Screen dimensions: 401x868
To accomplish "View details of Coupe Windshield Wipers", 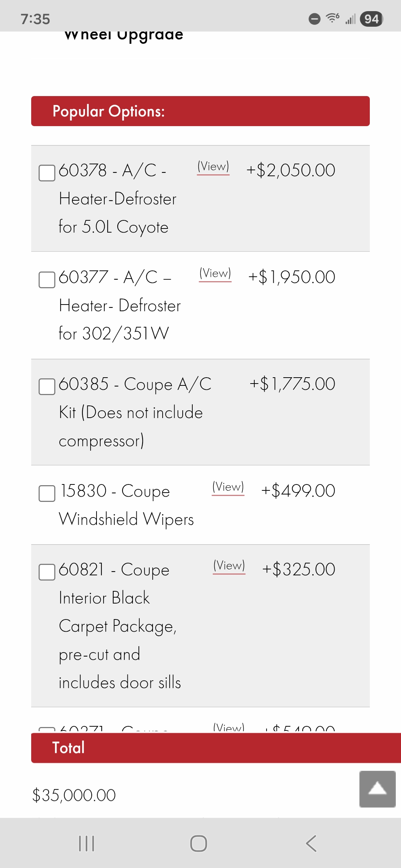I will point(228,487).
